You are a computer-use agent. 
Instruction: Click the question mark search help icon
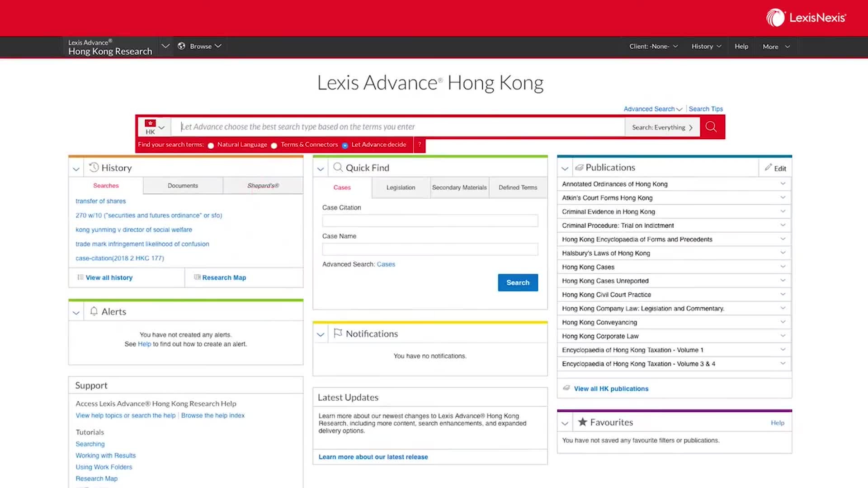420,145
